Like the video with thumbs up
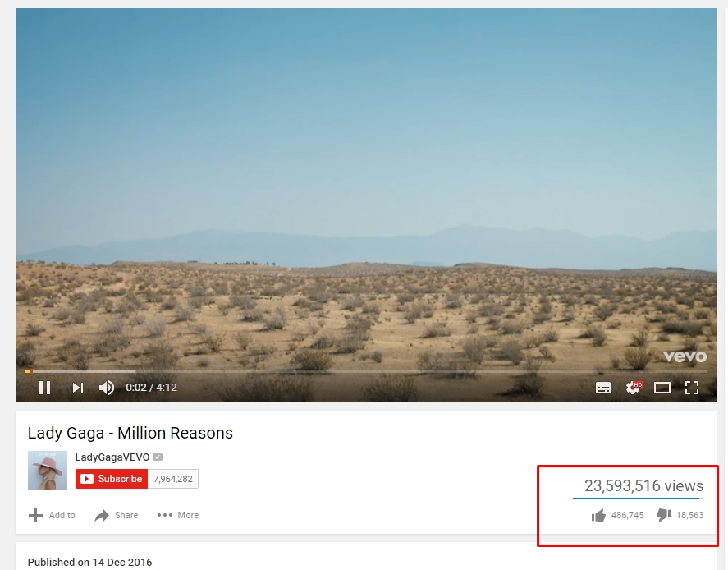This screenshot has width=728, height=570. click(598, 515)
